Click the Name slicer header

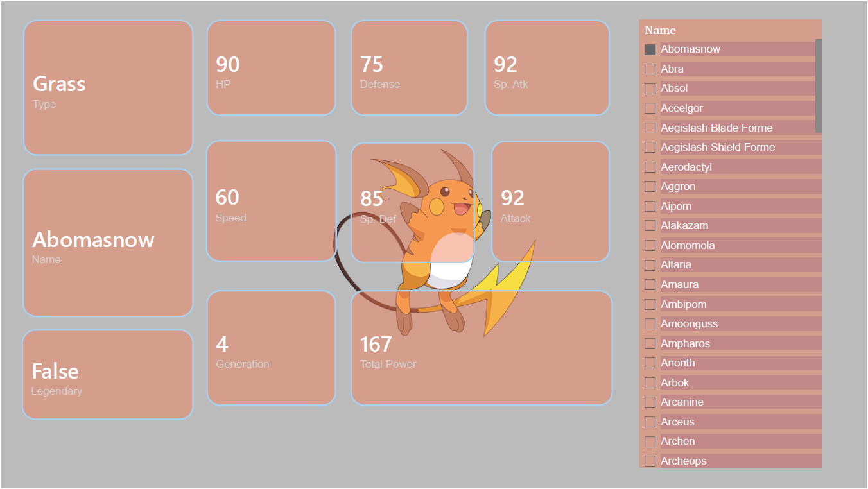(660, 30)
